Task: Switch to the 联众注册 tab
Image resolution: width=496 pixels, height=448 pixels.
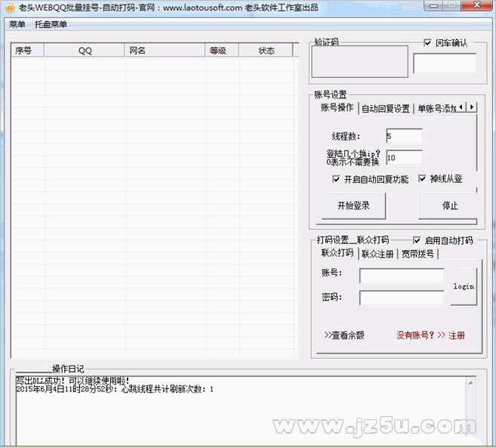Action: [x=377, y=254]
